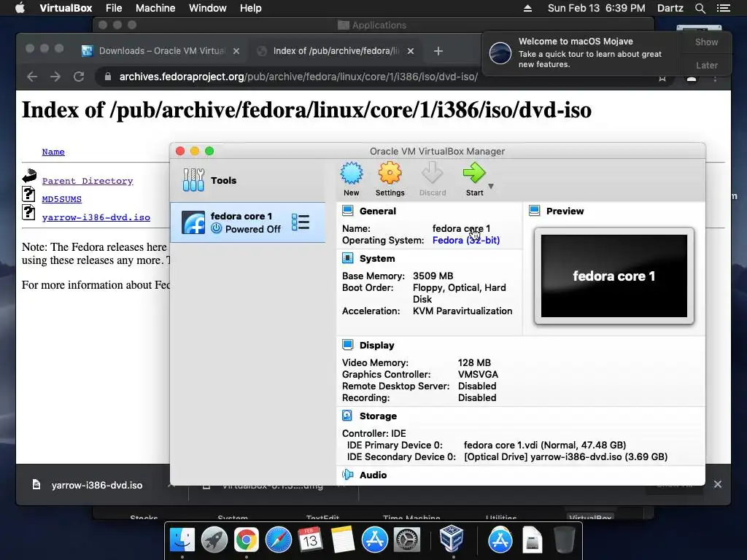Click the Display section monitor icon

348,345
